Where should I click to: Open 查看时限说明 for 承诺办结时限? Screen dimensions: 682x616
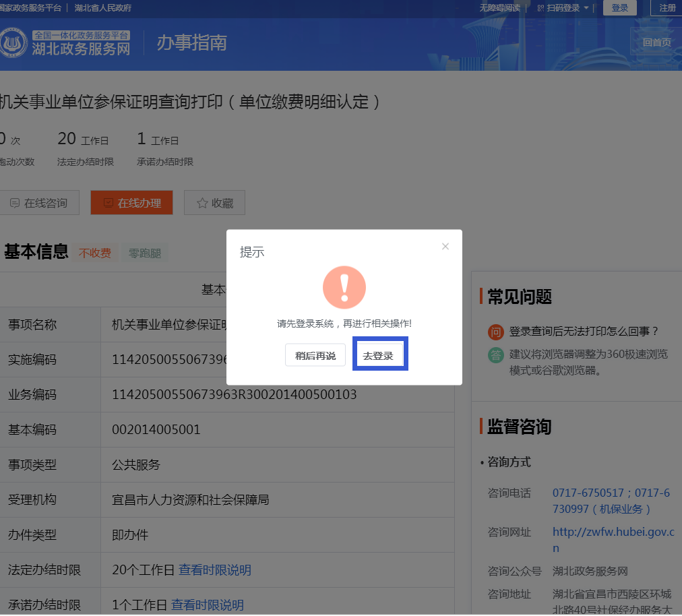[x=208, y=605]
